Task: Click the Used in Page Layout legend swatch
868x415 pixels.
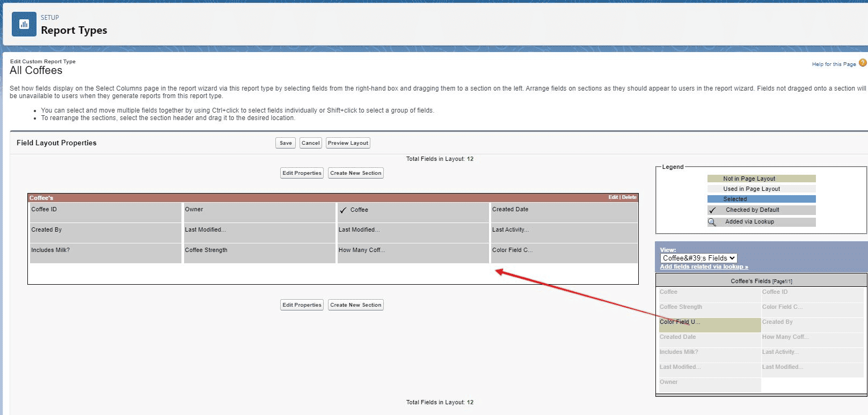Action: pyautogui.click(x=762, y=189)
